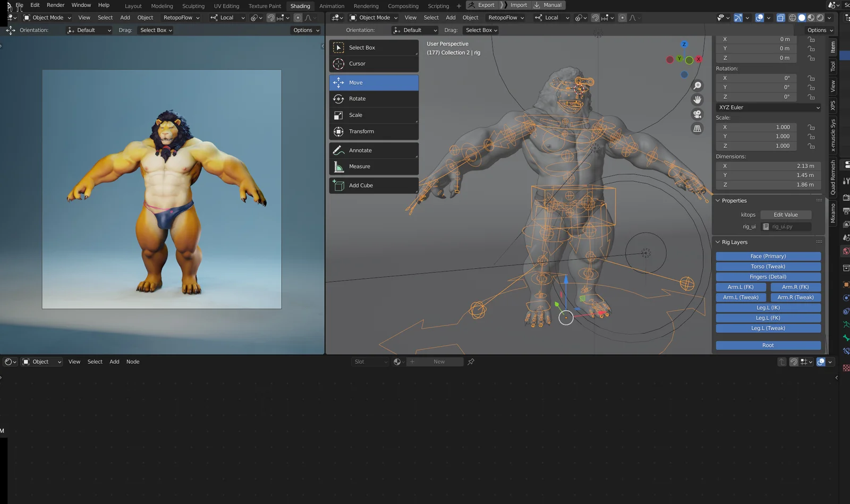Image resolution: width=850 pixels, height=504 pixels.
Task: Switch viewport to wireframe shading
Action: 792,18
